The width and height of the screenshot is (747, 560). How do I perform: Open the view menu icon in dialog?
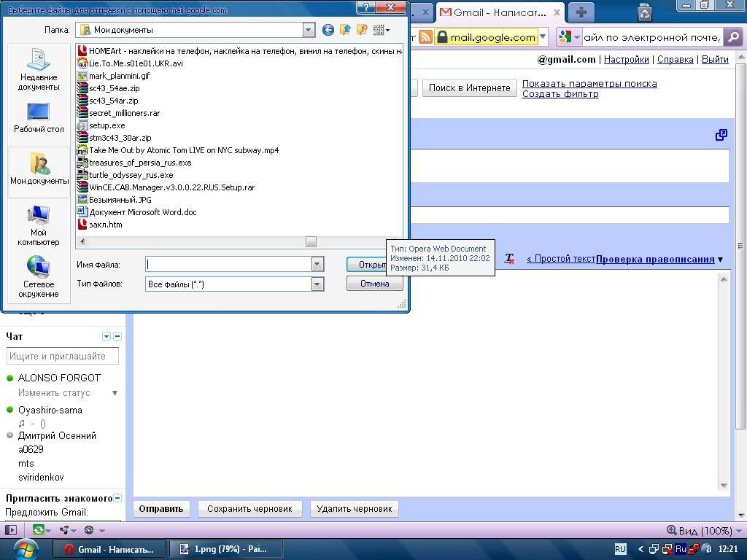381,30
